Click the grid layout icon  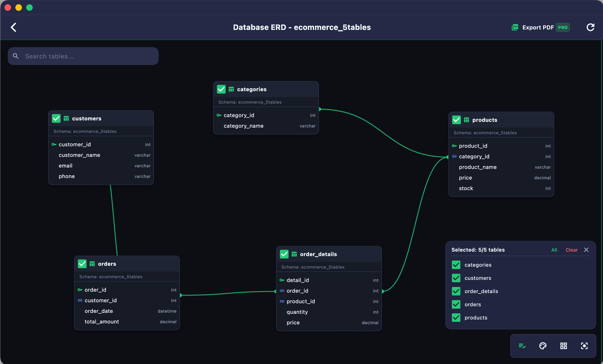[563, 346]
